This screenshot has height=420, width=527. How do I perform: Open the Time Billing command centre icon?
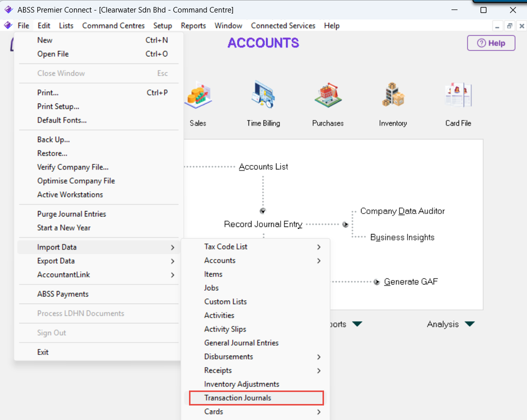pyautogui.click(x=263, y=96)
